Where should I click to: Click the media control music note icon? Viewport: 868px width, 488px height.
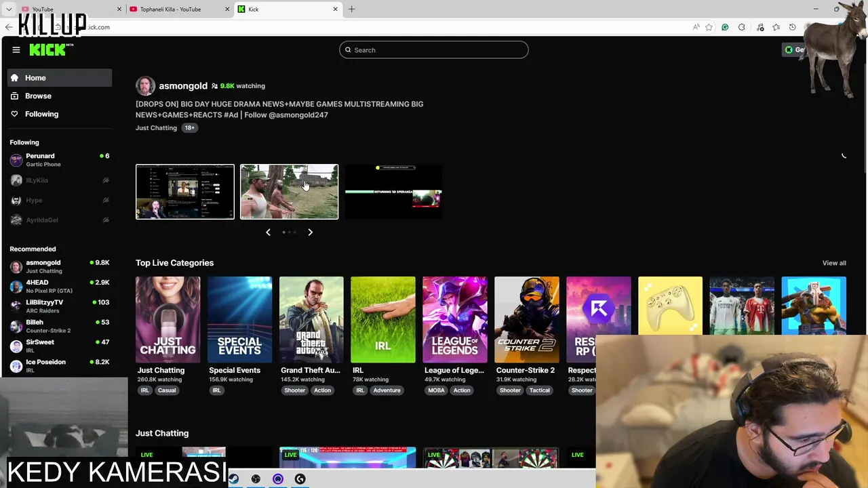pos(759,27)
